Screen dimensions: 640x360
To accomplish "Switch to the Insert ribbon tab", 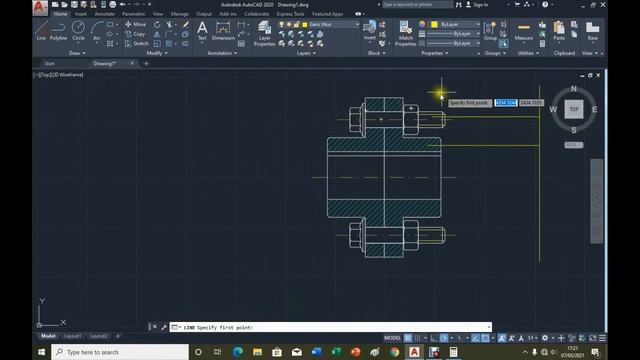I will [x=80, y=14].
